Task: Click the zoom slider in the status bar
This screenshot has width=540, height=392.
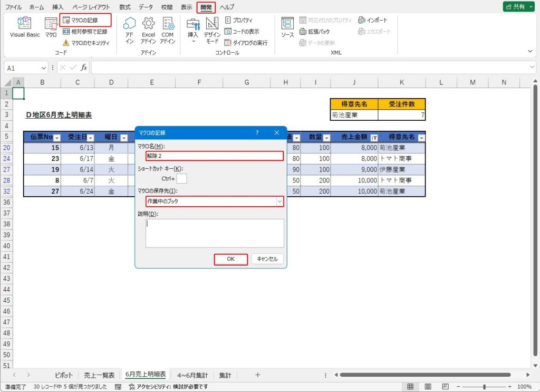Action: (484, 387)
